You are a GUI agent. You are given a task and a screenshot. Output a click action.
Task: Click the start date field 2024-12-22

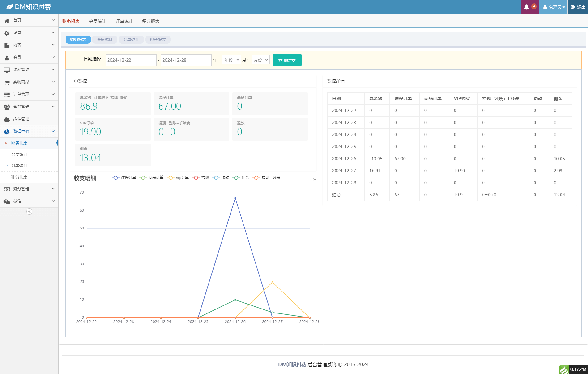click(x=131, y=60)
